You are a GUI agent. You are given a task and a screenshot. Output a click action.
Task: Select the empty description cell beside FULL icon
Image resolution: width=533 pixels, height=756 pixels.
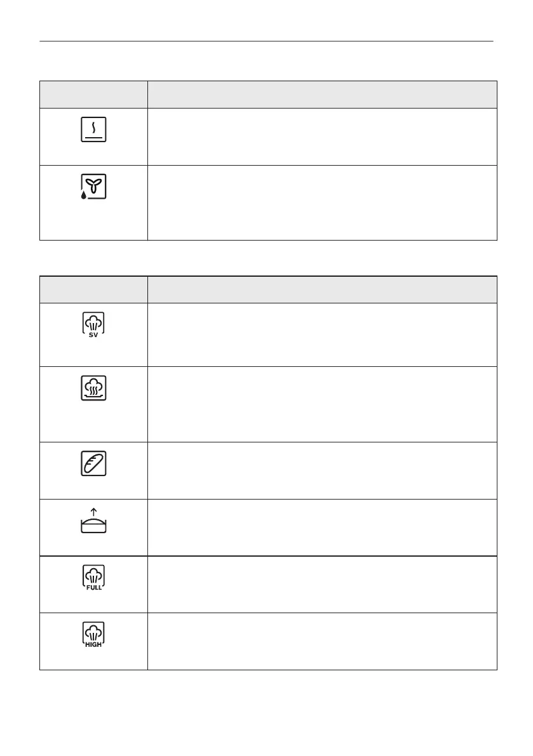(x=321, y=584)
